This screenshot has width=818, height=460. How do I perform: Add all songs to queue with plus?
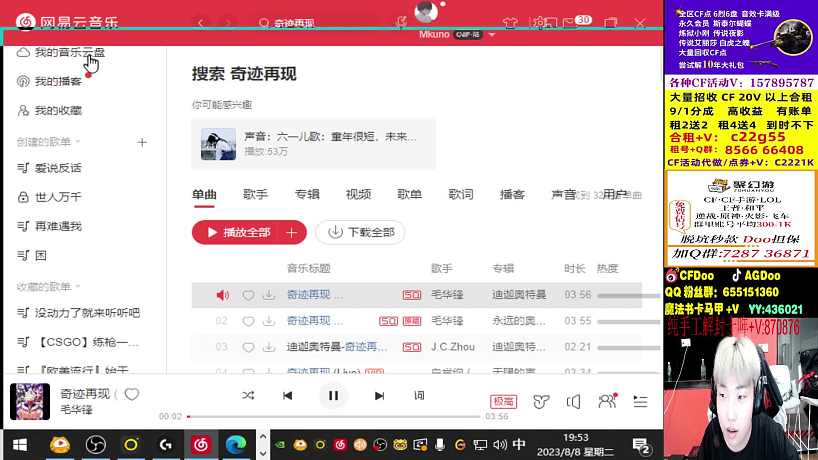(292, 232)
